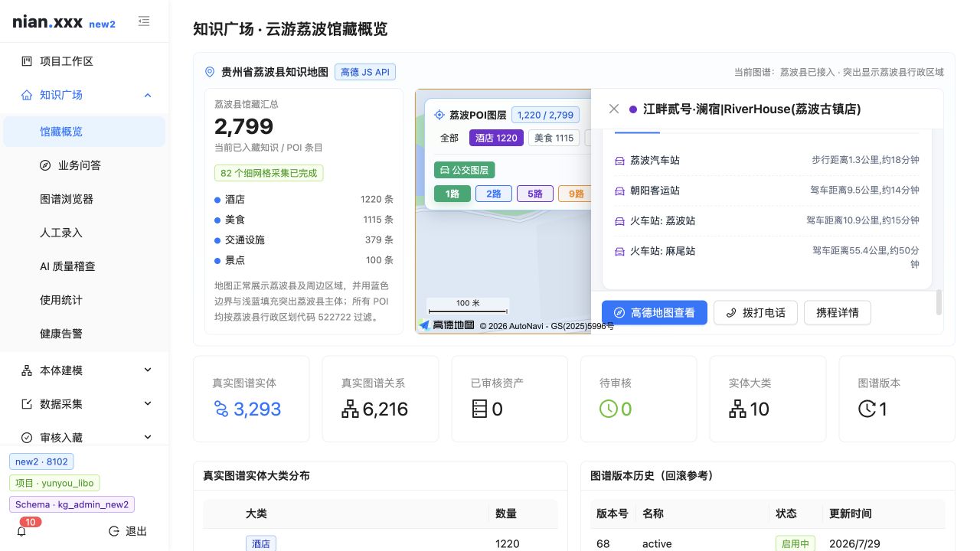Click the 景点 legend row
Viewport: 980px width, 551px height.
click(304, 260)
